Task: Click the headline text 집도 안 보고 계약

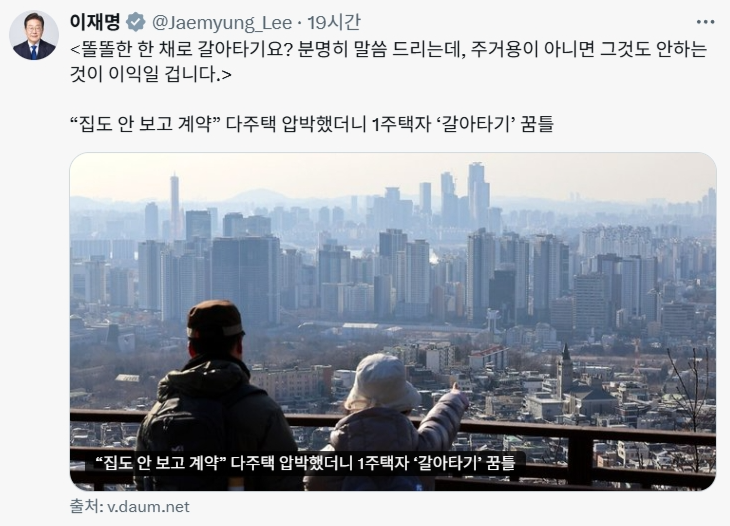Action: [x=145, y=124]
